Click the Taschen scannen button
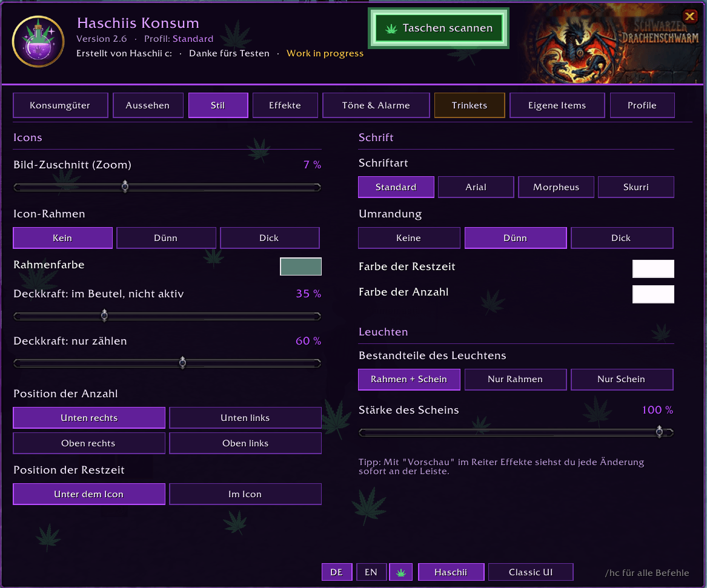 pyautogui.click(x=439, y=28)
